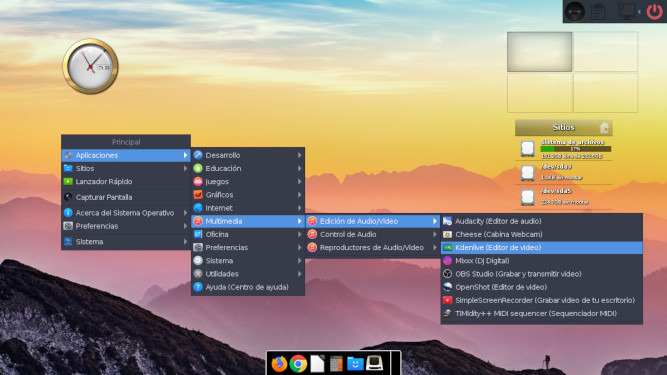
Task: Launch OpenShot (Editor de video)
Action: coord(542,287)
